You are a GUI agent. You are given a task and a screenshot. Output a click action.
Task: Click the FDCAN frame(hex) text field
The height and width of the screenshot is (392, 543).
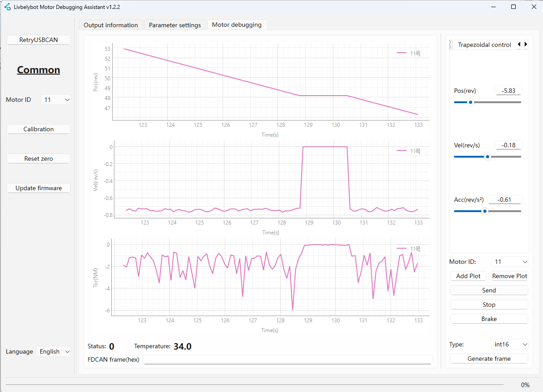point(288,359)
